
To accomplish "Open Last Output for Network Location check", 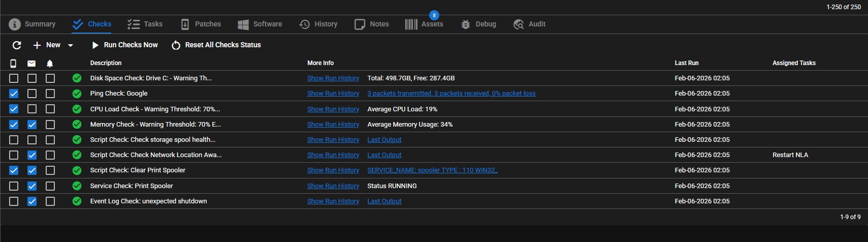I will 384,155.
